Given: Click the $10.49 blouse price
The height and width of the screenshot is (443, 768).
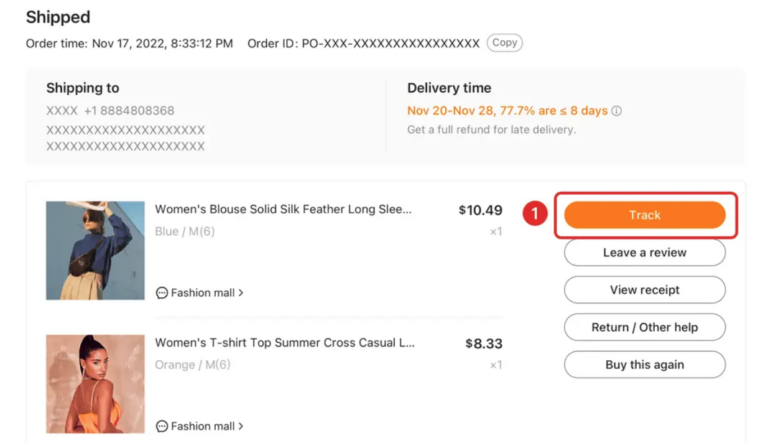Looking at the screenshot, I should [480, 210].
